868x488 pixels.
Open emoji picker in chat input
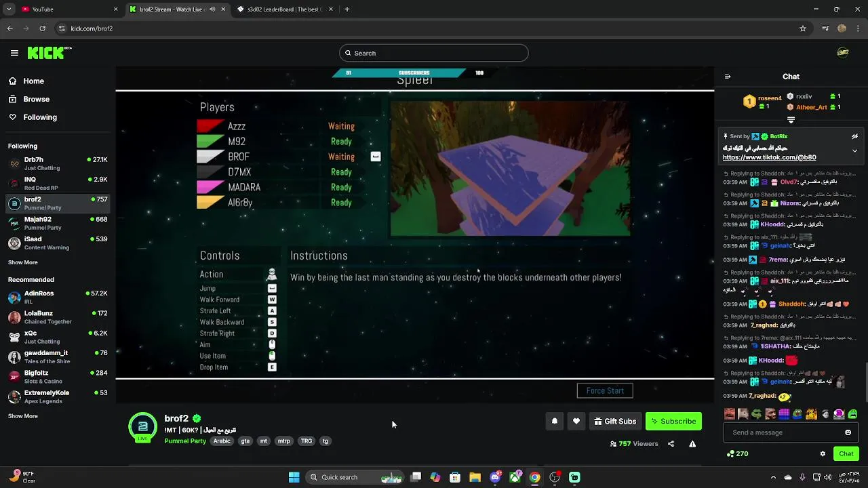(848, 432)
